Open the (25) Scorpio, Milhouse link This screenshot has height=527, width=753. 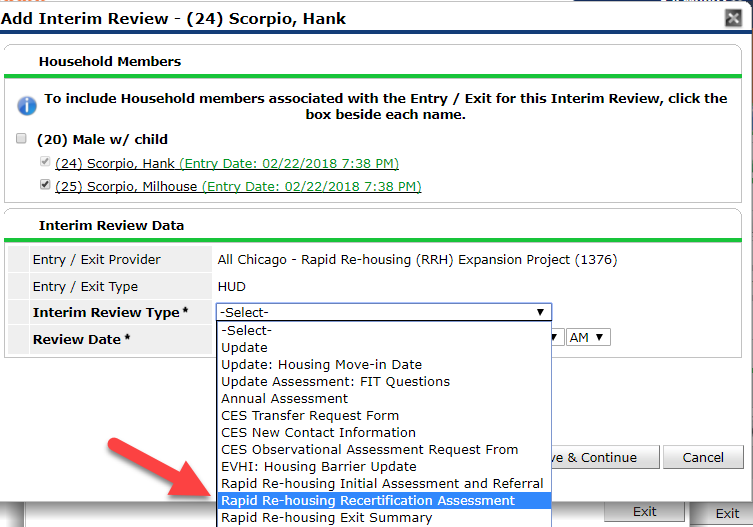(127, 186)
